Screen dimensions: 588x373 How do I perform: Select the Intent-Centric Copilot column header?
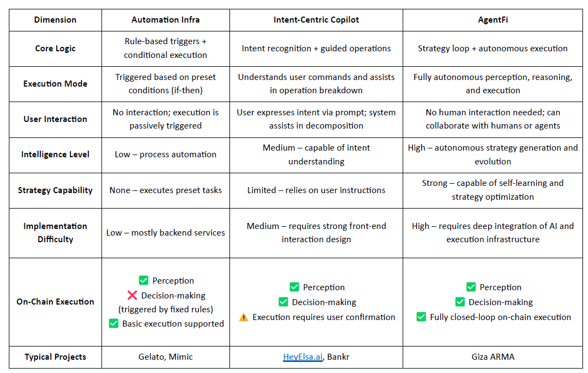(316, 20)
